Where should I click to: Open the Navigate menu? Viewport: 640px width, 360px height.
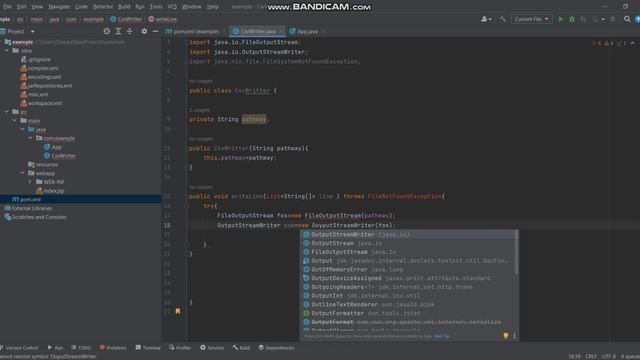pos(59,7)
